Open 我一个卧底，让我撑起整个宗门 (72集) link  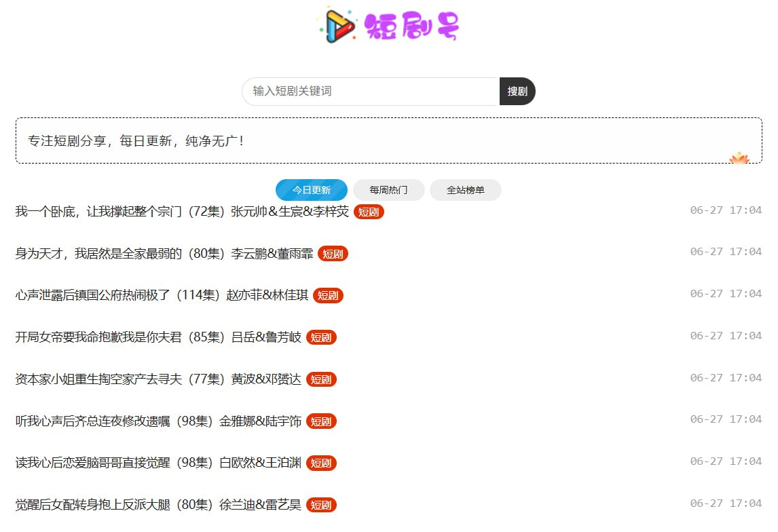coord(182,212)
